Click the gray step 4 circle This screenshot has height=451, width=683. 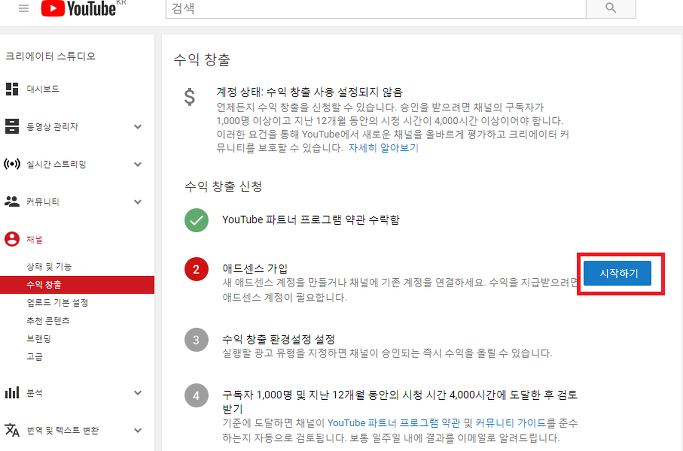click(x=196, y=395)
